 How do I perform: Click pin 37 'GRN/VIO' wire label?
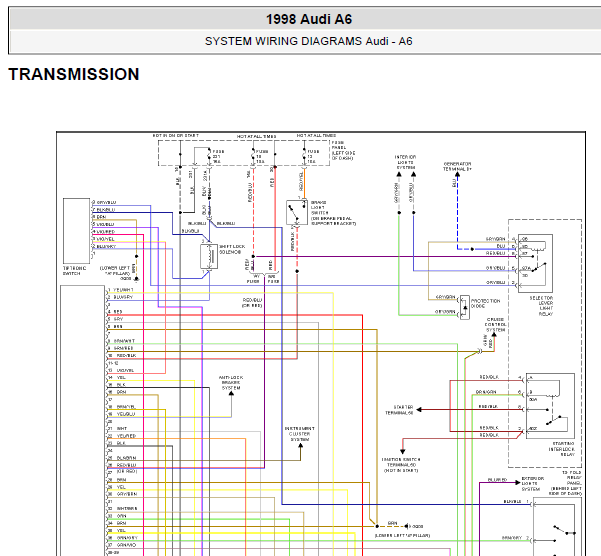click(x=126, y=545)
